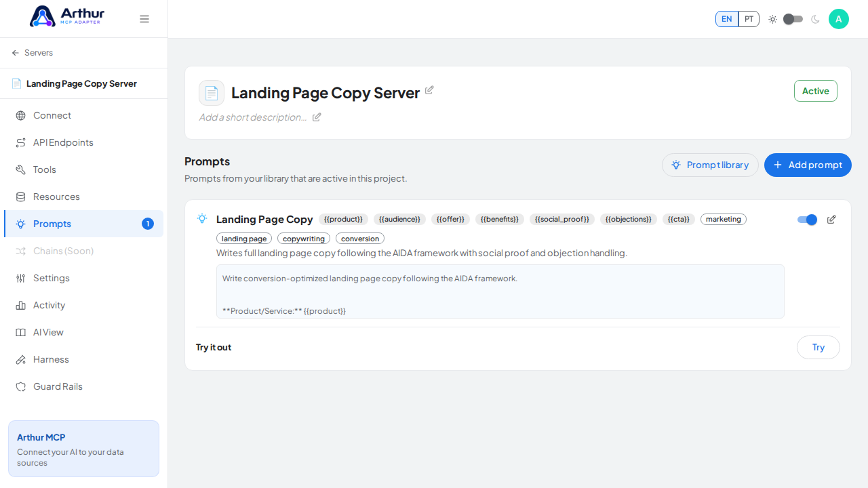Click the {{benefits}} variable chip
Screen dimensions: 868x488
(500, 220)
